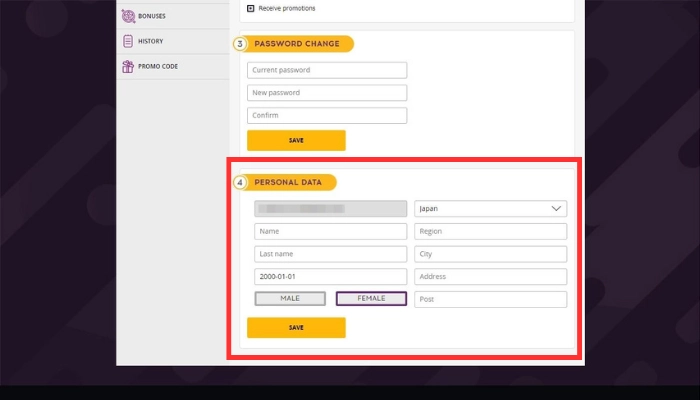
Task: Click the Promo Code gift icon
Action: 128,67
